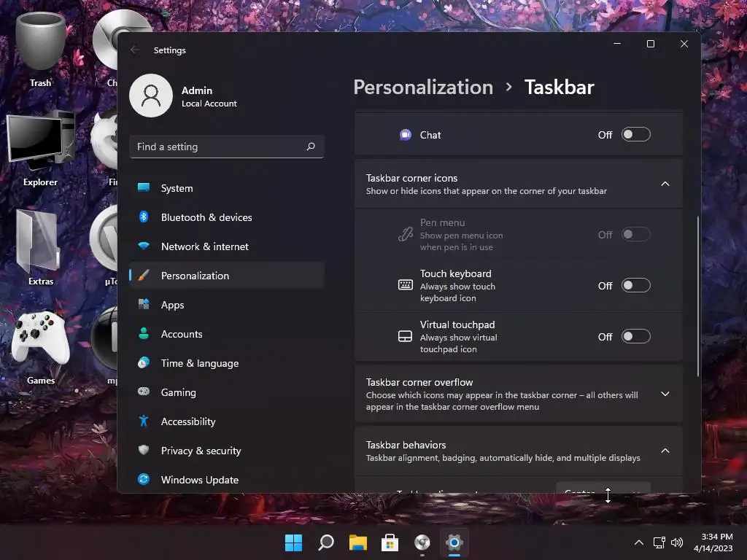
Task: Show hidden icons tray chevron
Action: (x=639, y=542)
